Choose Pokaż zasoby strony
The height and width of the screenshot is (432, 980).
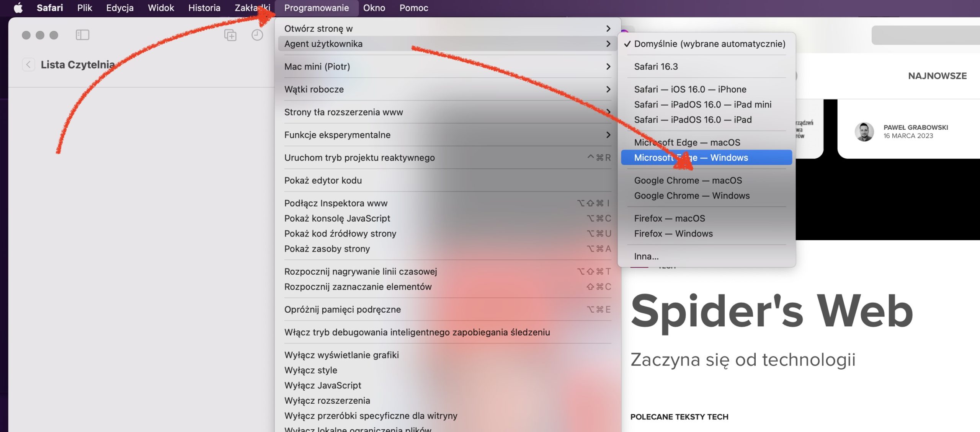[x=447, y=249]
